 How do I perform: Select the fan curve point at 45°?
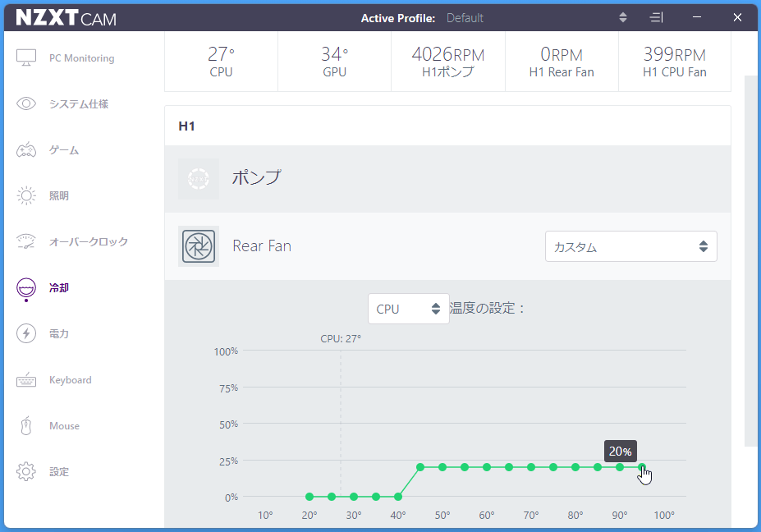click(420, 467)
